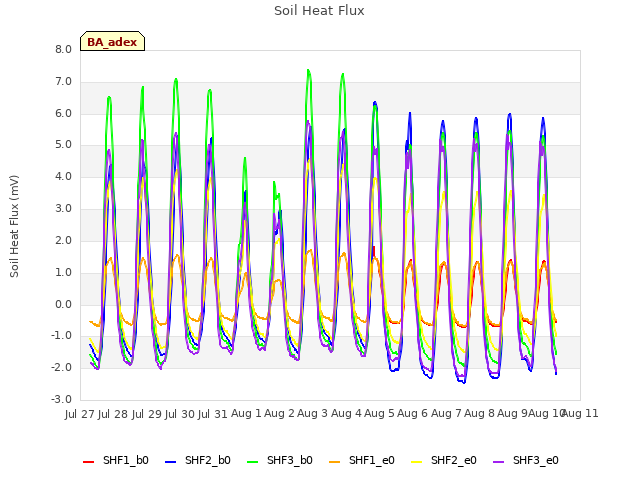Image resolution: width=640 pixels, height=480 pixels.
Task: Click the blue SHF2_b0 legend swatch
Action: (x=171, y=461)
